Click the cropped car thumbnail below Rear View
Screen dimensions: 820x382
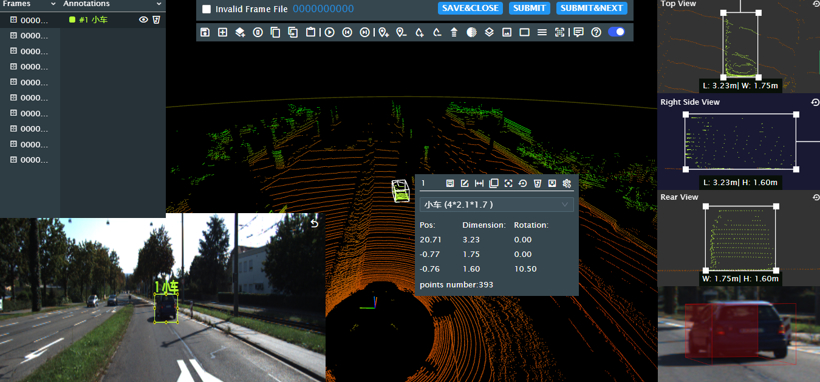coord(739,334)
